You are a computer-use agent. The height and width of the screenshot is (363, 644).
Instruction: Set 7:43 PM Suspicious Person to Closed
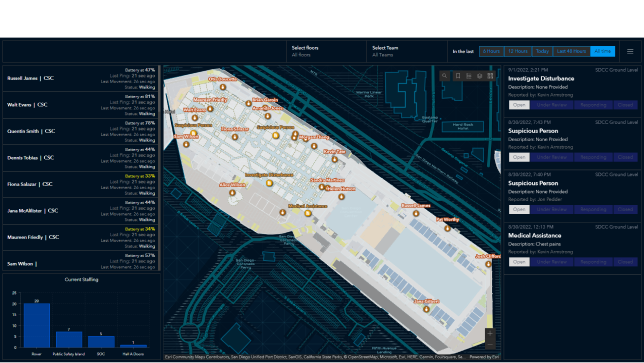point(625,157)
